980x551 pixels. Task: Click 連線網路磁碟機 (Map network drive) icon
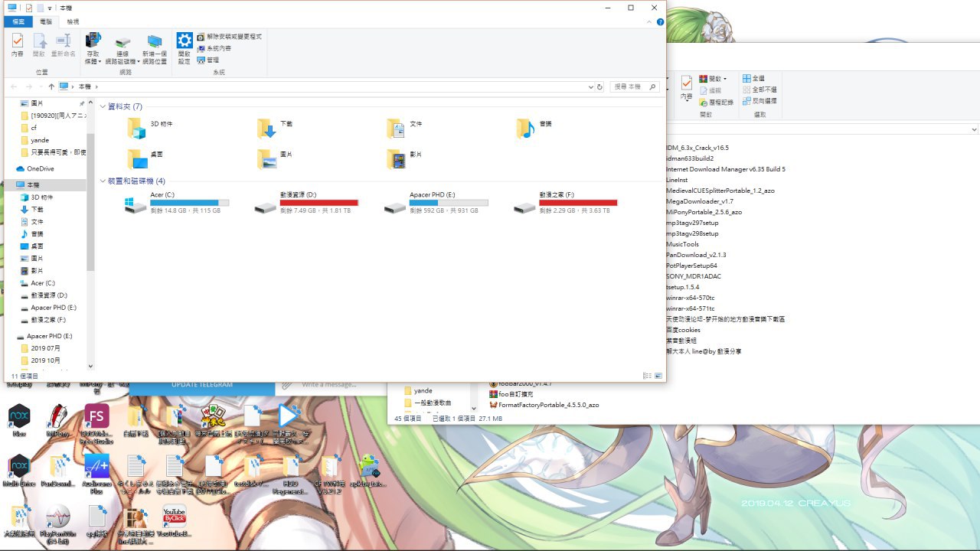click(x=122, y=49)
